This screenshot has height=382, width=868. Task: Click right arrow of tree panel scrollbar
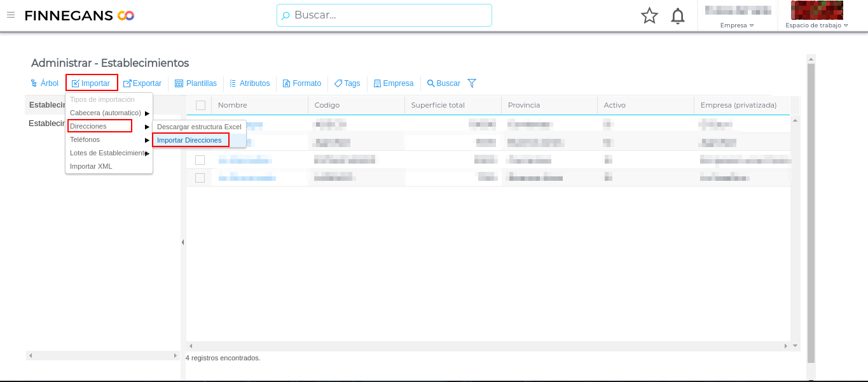[176, 355]
